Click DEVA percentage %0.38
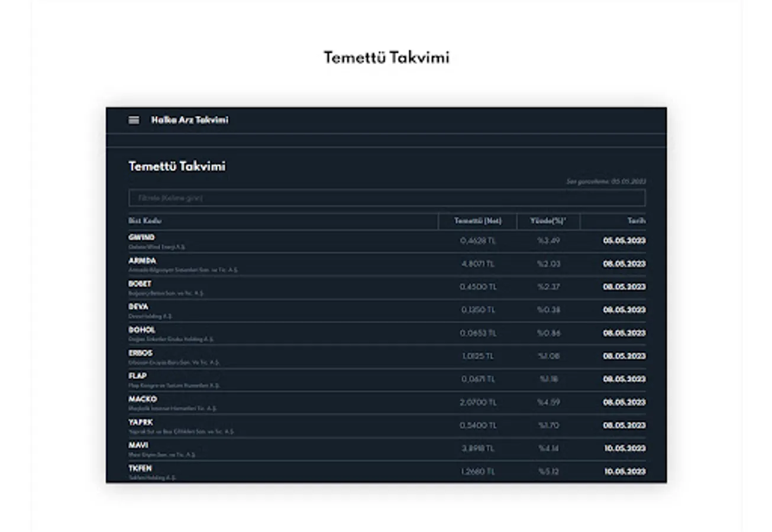 click(x=548, y=310)
